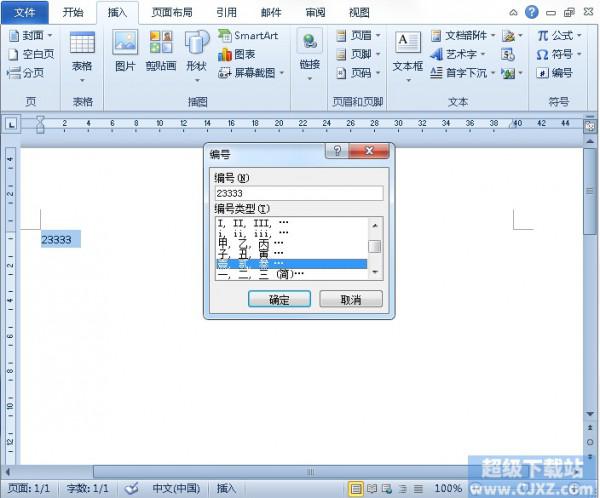Insert a picture (图片)
Viewport: 600px width, 498px height.
(125, 51)
